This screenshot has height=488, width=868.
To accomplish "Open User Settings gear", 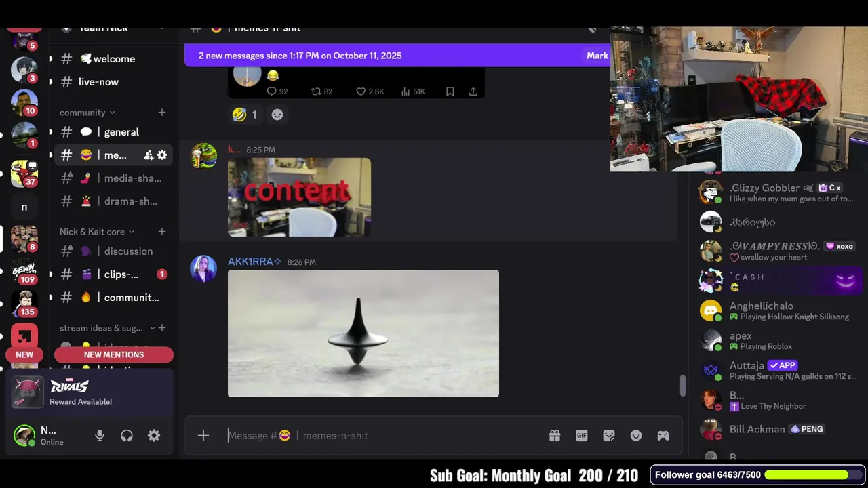I will point(154,436).
